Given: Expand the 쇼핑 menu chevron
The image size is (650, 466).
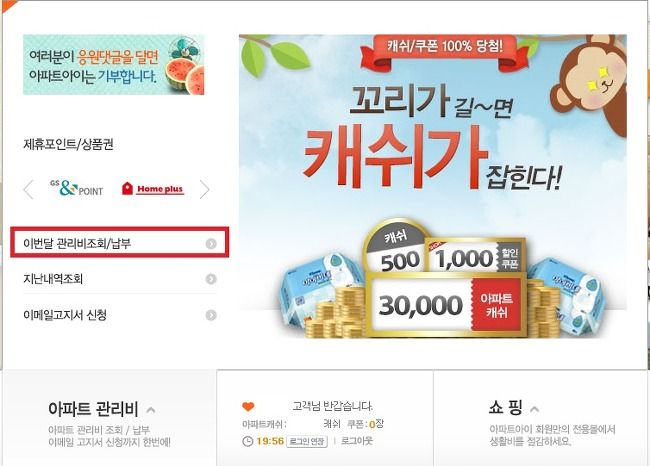Looking at the screenshot, I should (535, 410).
